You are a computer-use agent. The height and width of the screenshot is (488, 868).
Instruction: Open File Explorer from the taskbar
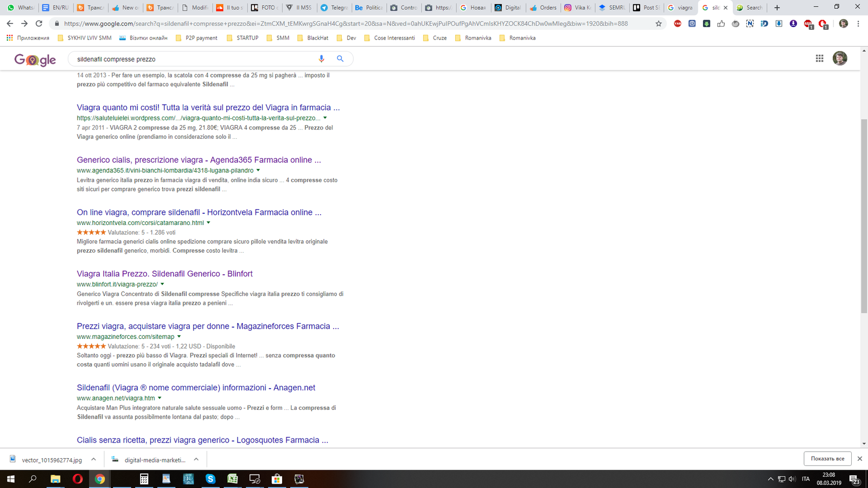pos(55,479)
